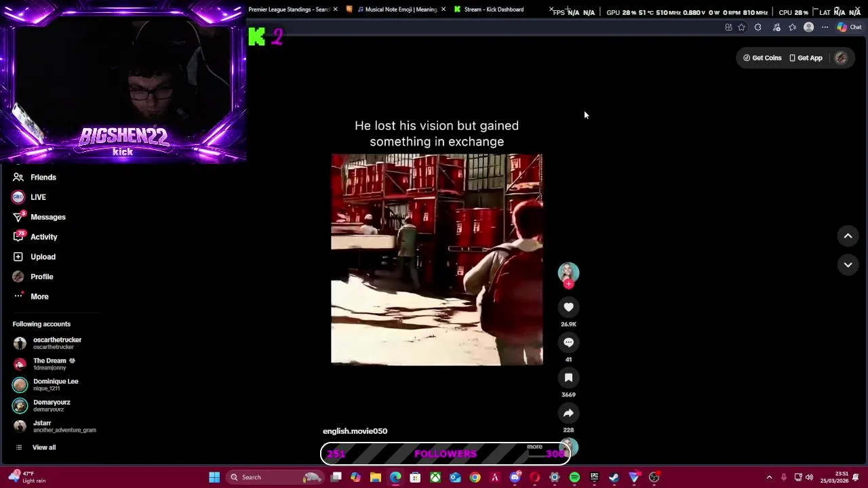
Task: Open browser settings and more (three dots)
Action: [x=825, y=27]
